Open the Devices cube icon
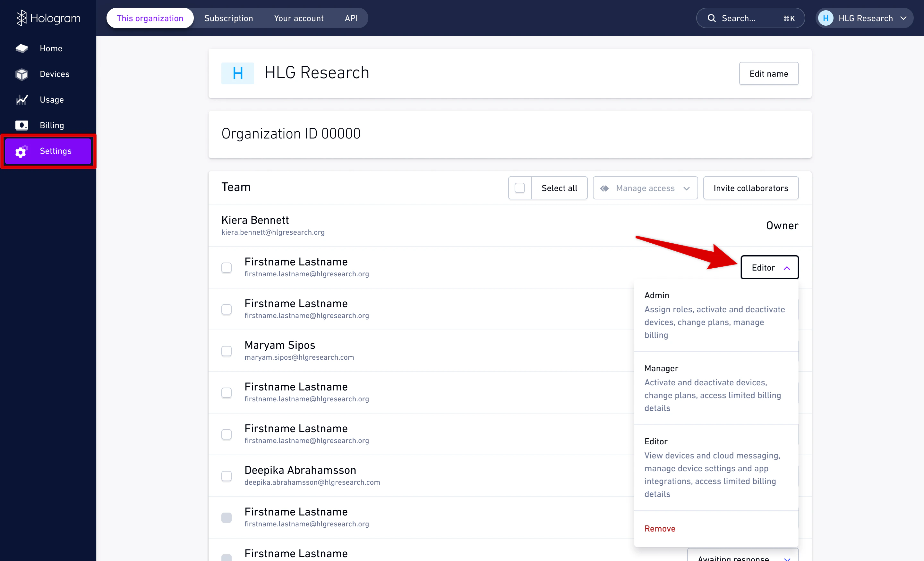Image resolution: width=924 pixels, height=561 pixels. click(22, 74)
